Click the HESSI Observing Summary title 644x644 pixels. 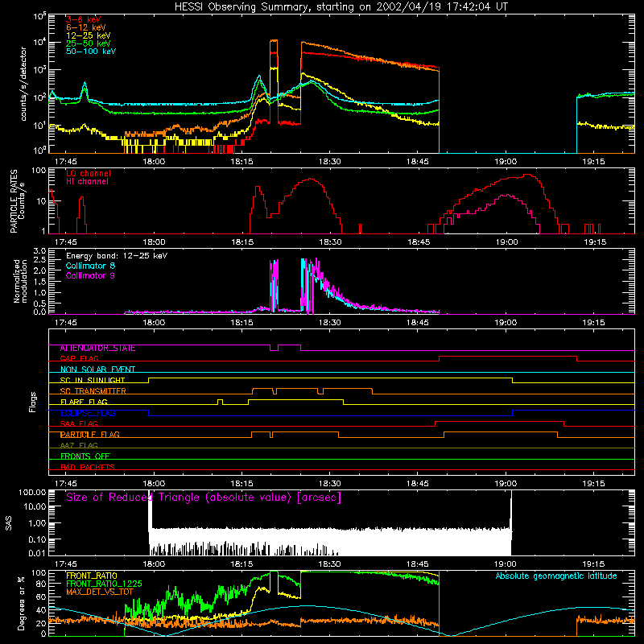341,6
